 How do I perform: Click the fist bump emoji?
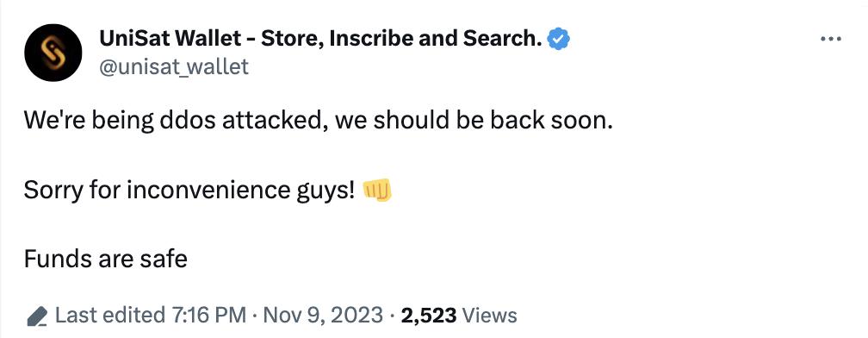coord(377,190)
